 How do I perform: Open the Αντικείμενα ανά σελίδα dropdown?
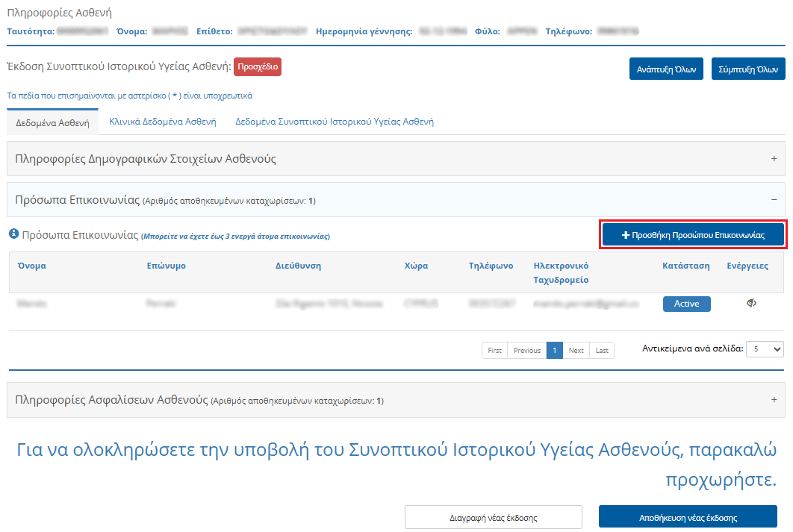[765, 349]
